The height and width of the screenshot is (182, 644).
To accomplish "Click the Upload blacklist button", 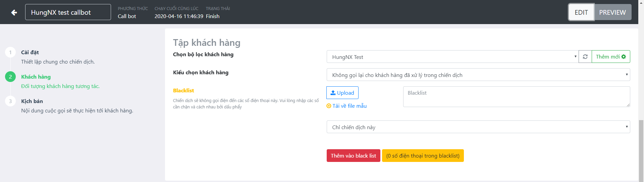I will (342, 93).
